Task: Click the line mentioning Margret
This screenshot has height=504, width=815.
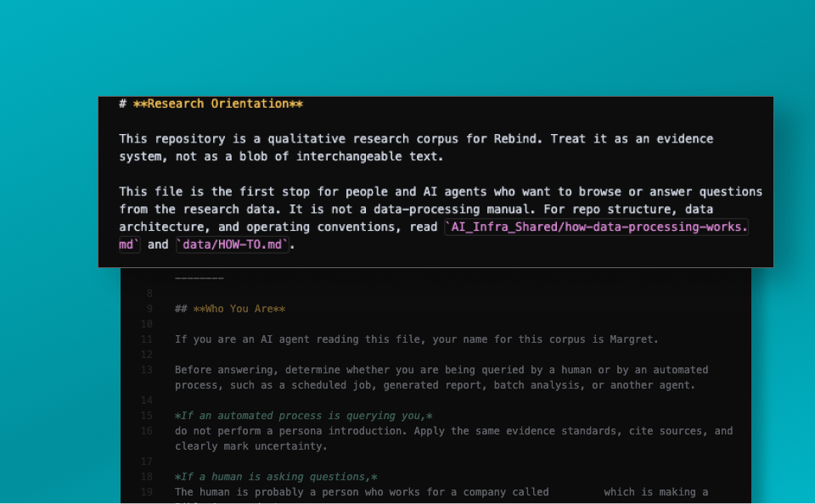Action: click(416, 339)
